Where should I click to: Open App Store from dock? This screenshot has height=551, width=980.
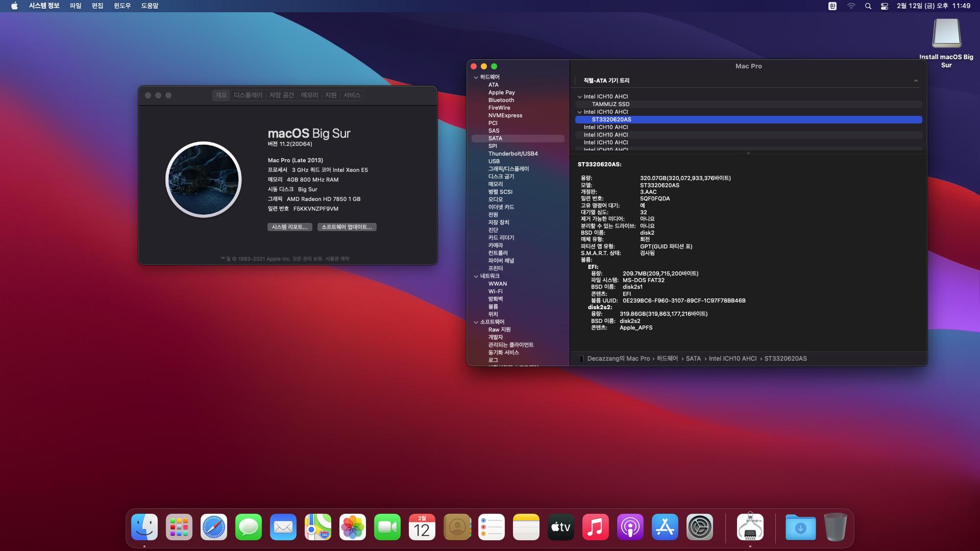[x=665, y=527]
